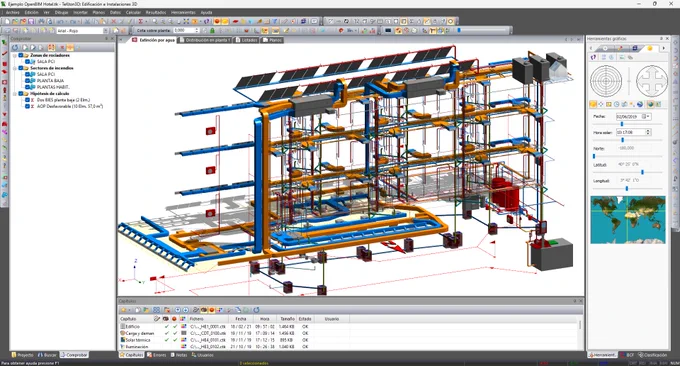Viewport: 680px width, 366px height.
Task: Click the Latitud slider handle
Action: pos(642,172)
